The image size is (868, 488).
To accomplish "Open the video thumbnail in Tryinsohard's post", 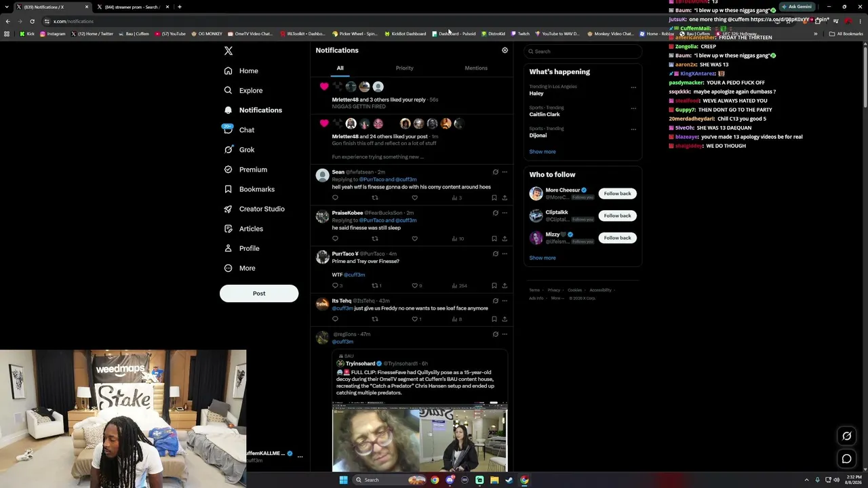I will pyautogui.click(x=420, y=437).
